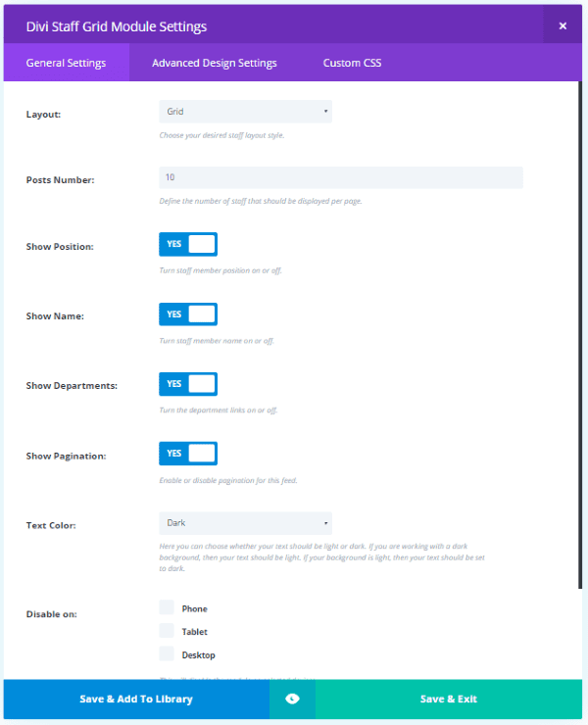Toggle the Show Pagination switch
Viewport: 588px width, 725px height.
(188, 454)
